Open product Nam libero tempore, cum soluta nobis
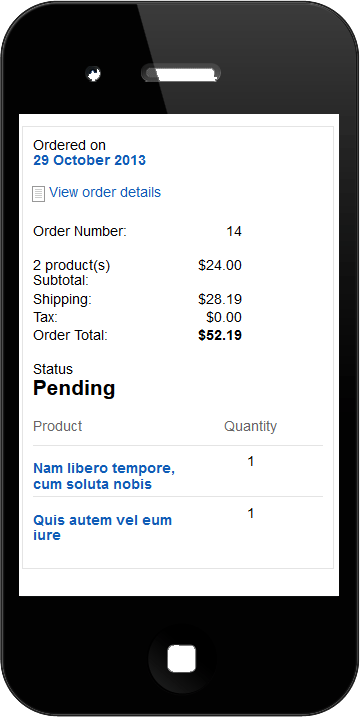The height and width of the screenshot is (717, 360). (x=104, y=476)
